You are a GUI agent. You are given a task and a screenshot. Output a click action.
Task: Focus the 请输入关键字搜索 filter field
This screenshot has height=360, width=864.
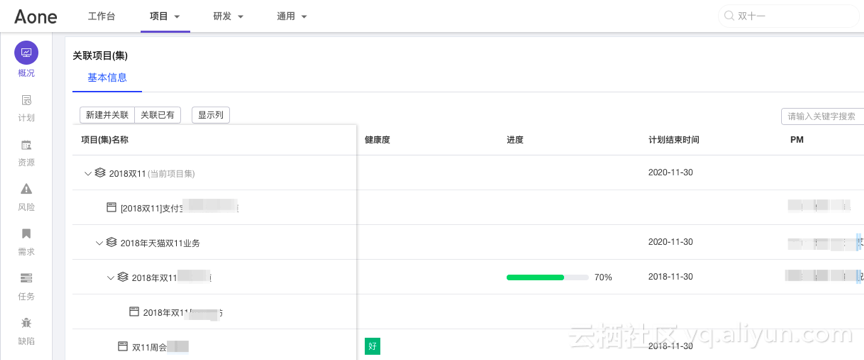click(823, 116)
